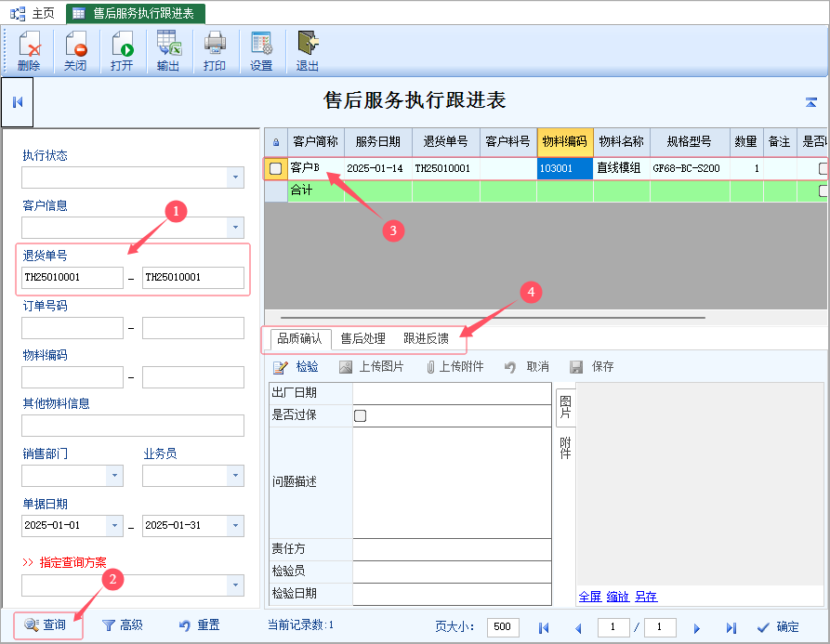Screen dimensions: 830x644
Task: Click the 退出 exit icon
Action: coord(308,51)
